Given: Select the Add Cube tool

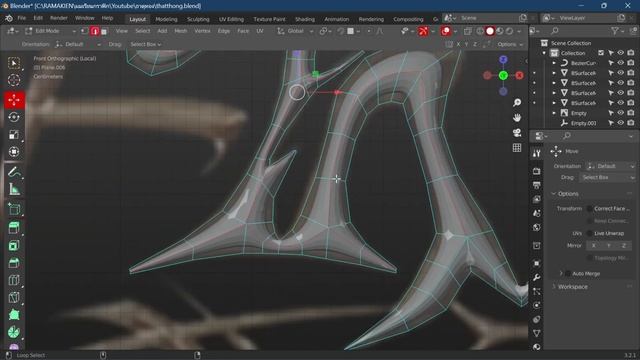Looking at the screenshot, I should [x=14, y=209].
